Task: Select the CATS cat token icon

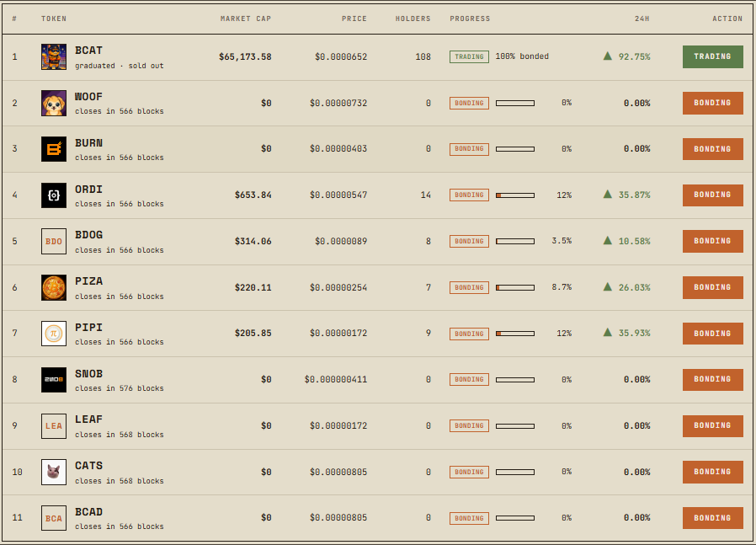Action: click(54, 472)
